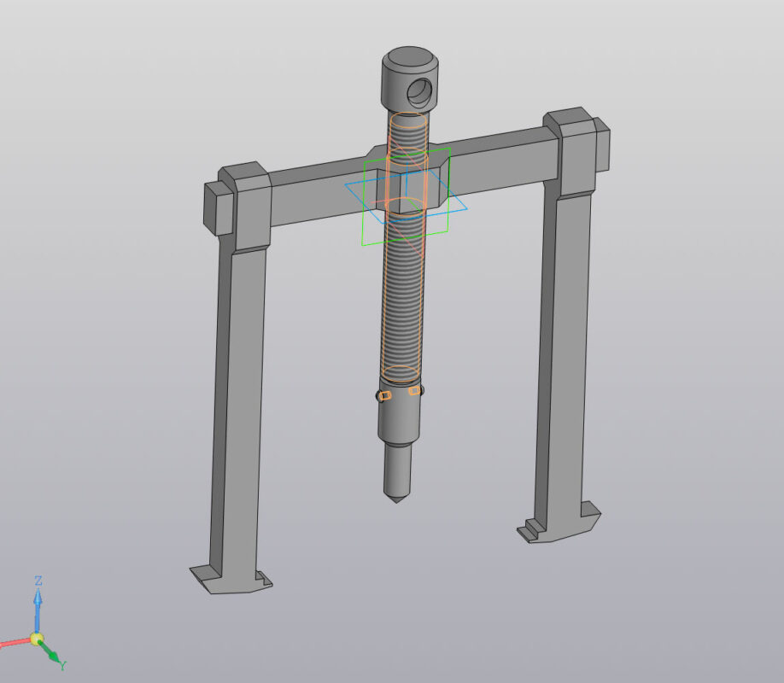The width and height of the screenshot is (784, 683).
Task: Click the left orange pin on screw
Action: coord(383,394)
